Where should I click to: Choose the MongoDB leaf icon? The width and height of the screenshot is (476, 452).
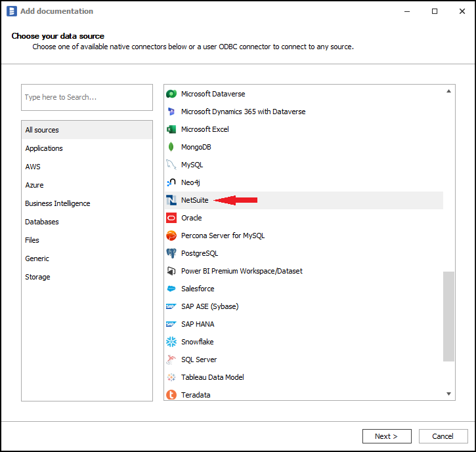coord(171,147)
